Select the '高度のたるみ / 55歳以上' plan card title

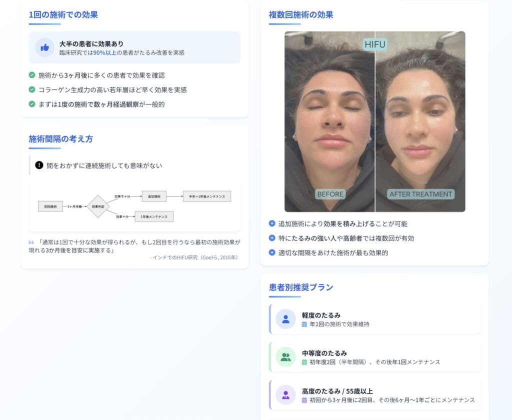tap(337, 391)
